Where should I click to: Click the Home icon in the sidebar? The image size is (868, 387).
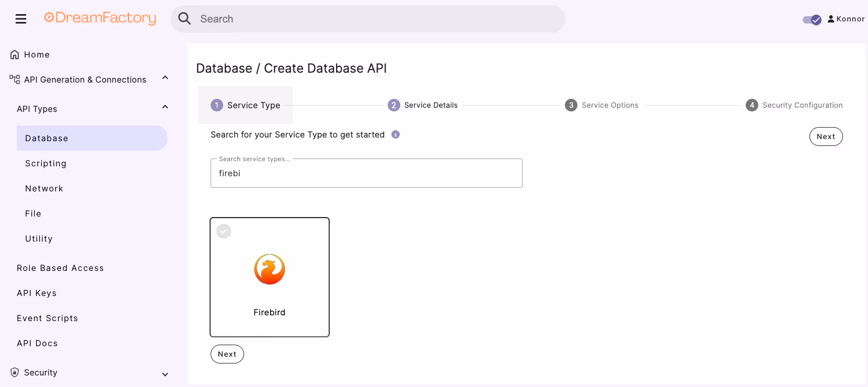(15, 54)
